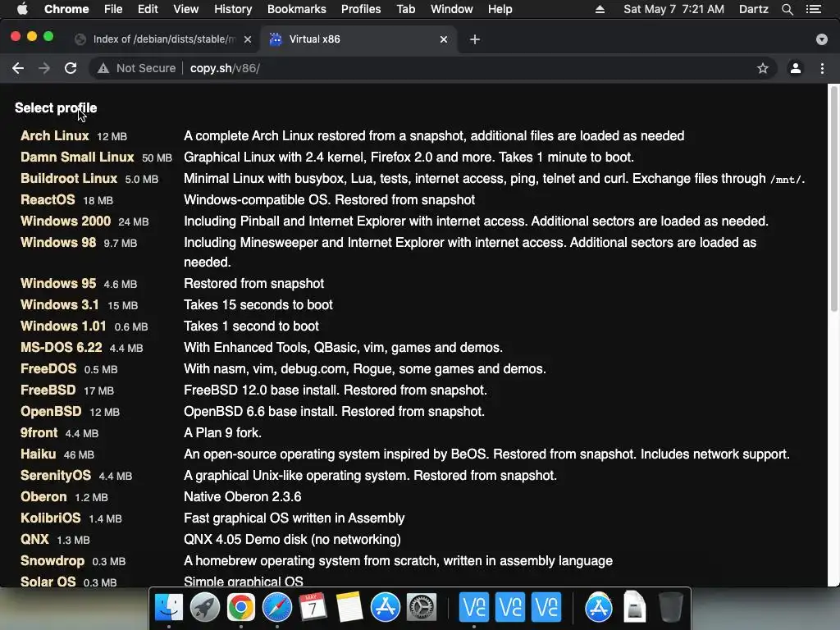This screenshot has width=840, height=630.
Task: Open System Preferences from the dock
Action: (x=422, y=607)
